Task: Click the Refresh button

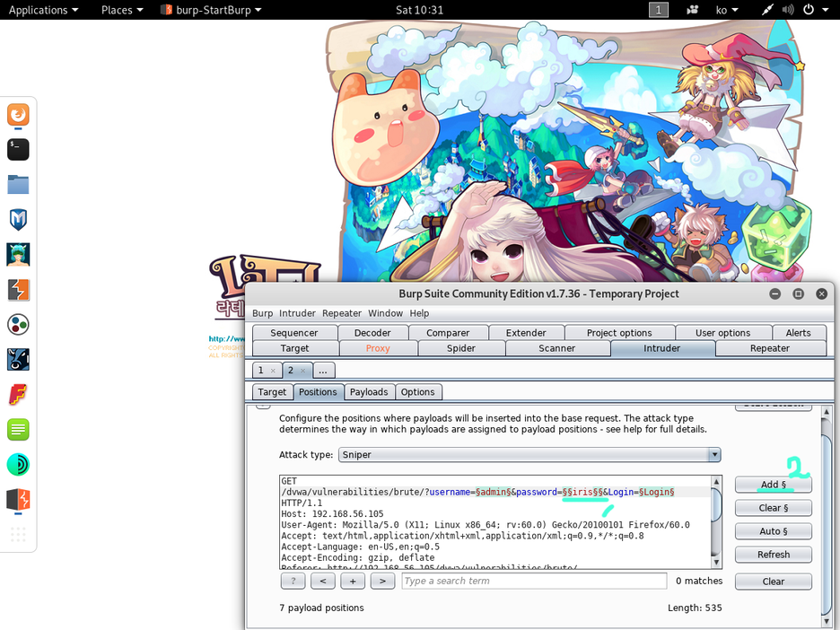Action: coord(774,555)
